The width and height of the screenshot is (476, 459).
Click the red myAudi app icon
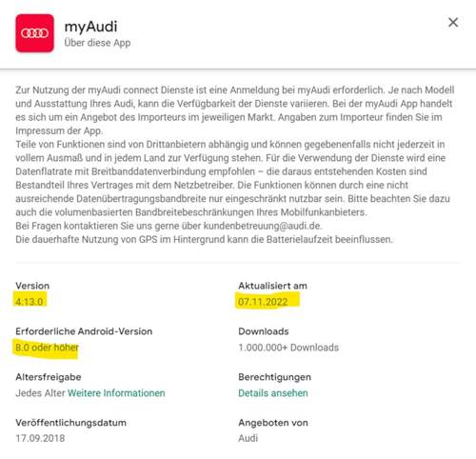pos(34,33)
